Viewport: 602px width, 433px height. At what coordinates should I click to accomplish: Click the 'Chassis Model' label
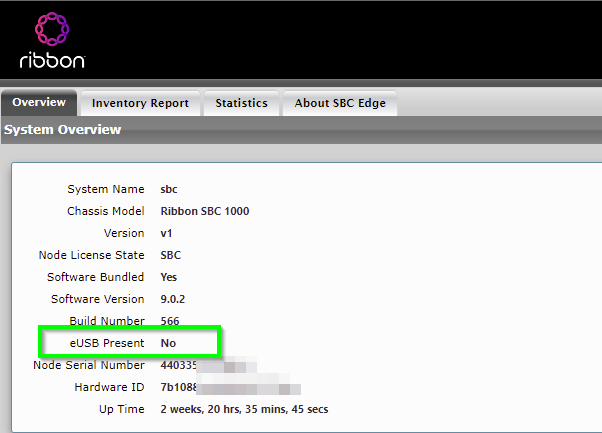106,211
